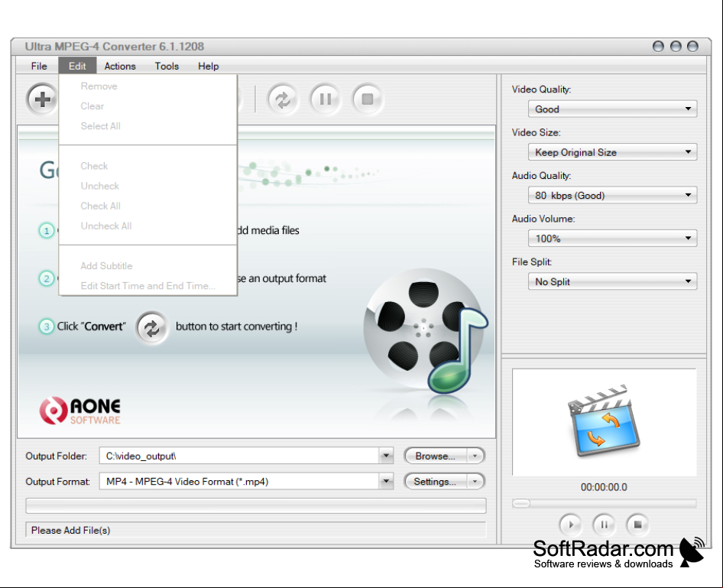723x588 pixels.
Task: Stop the preview playback
Action: click(x=637, y=525)
